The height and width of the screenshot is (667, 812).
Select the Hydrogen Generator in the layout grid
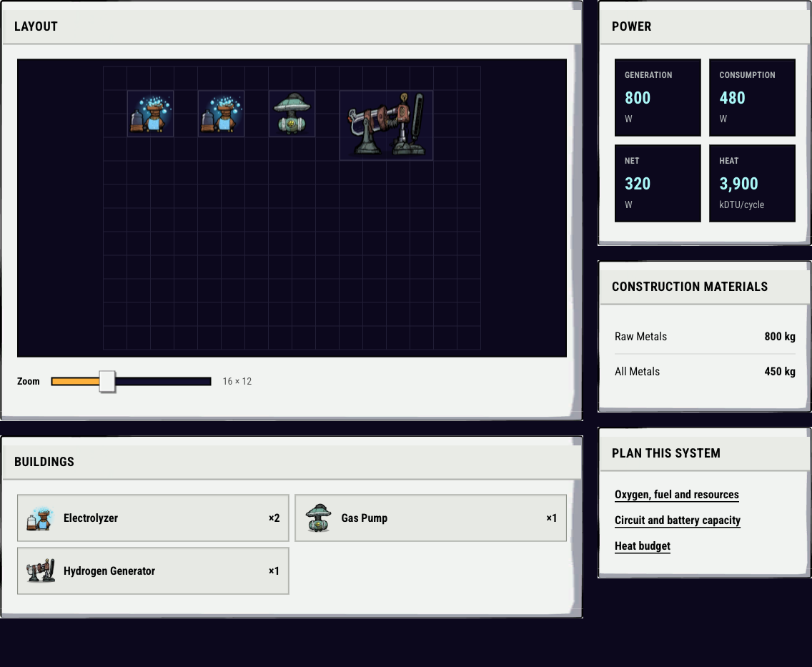(386, 125)
